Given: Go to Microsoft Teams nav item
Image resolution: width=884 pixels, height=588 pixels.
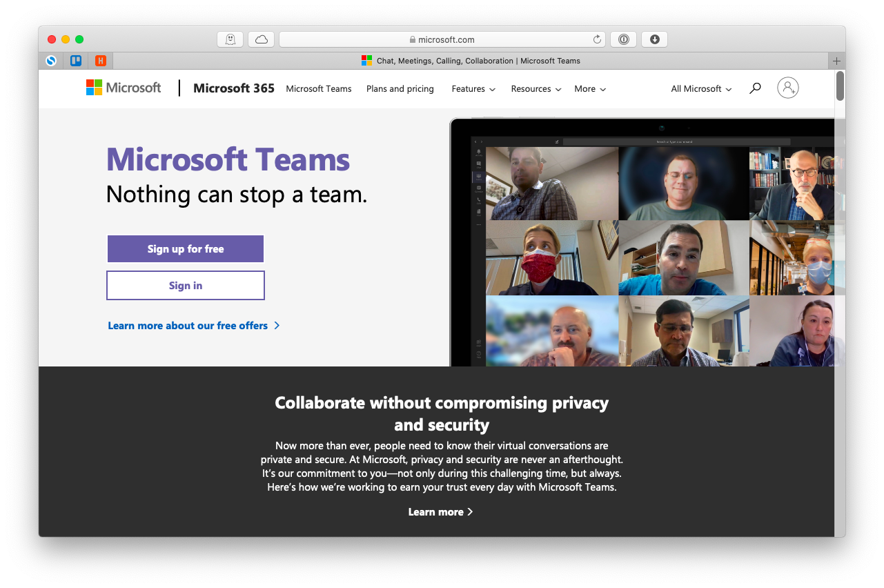Looking at the screenshot, I should pyautogui.click(x=319, y=89).
